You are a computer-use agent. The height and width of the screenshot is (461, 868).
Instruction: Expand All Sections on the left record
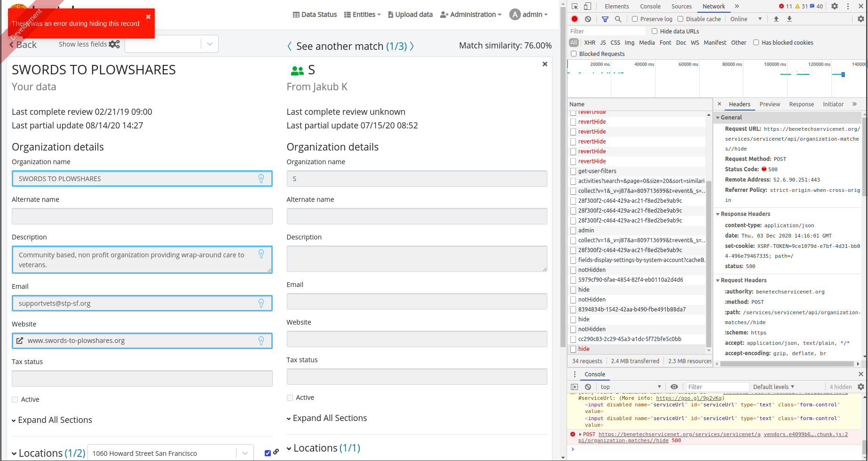click(x=55, y=420)
